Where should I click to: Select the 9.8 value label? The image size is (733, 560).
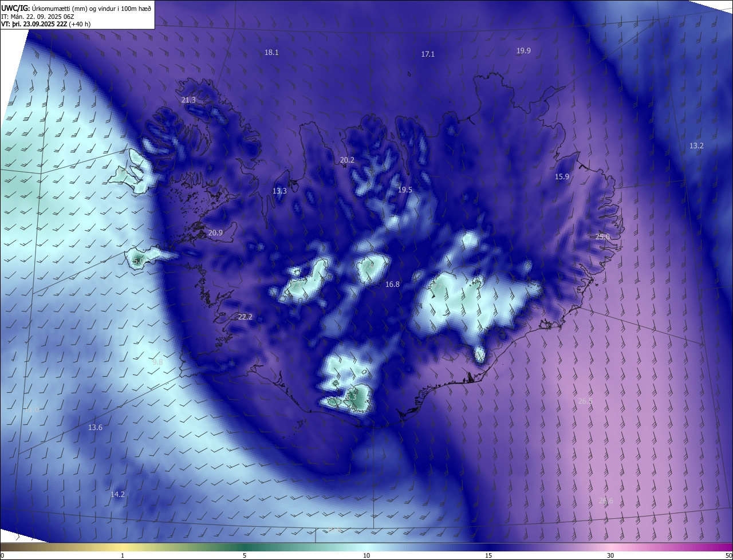click(x=157, y=362)
